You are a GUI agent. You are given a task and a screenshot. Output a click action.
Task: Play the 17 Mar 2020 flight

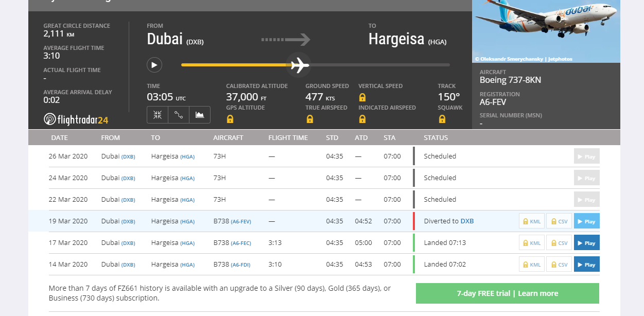pos(587,243)
